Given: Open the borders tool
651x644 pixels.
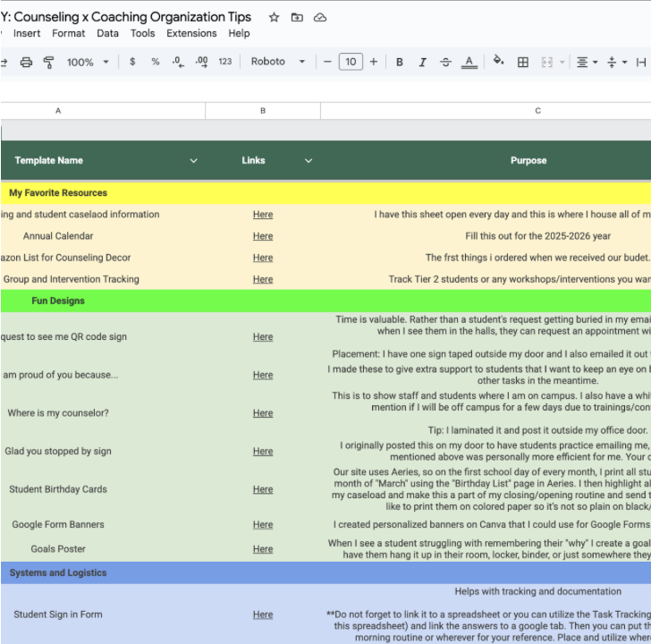Looking at the screenshot, I should point(523,63).
